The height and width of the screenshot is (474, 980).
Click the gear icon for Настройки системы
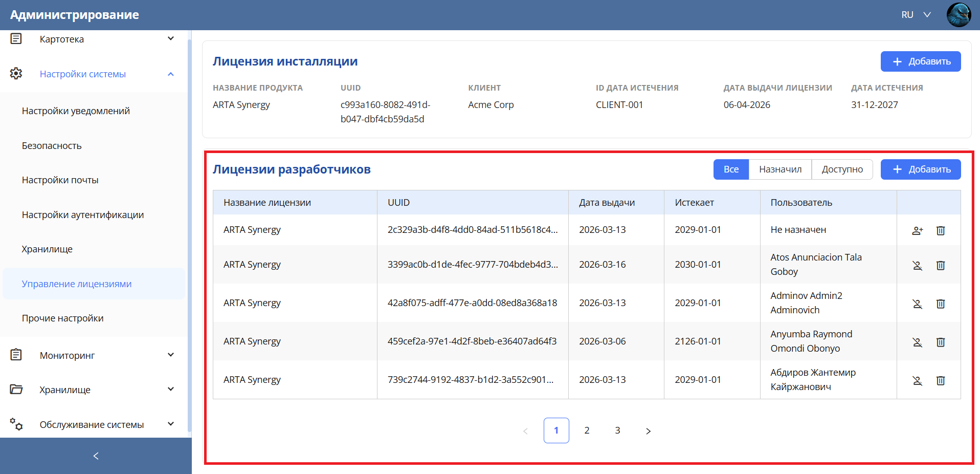(x=16, y=74)
